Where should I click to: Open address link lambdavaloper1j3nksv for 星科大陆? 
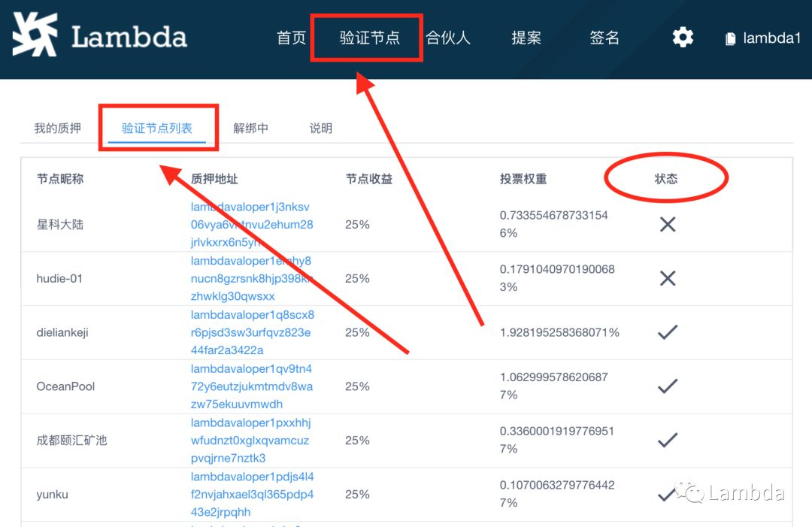252,224
